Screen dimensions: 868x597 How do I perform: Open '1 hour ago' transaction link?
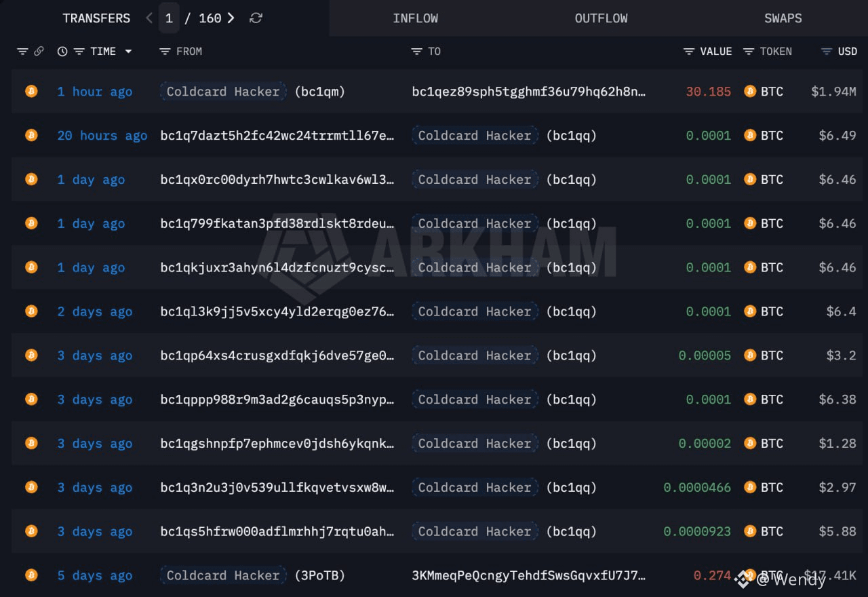coord(95,92)
